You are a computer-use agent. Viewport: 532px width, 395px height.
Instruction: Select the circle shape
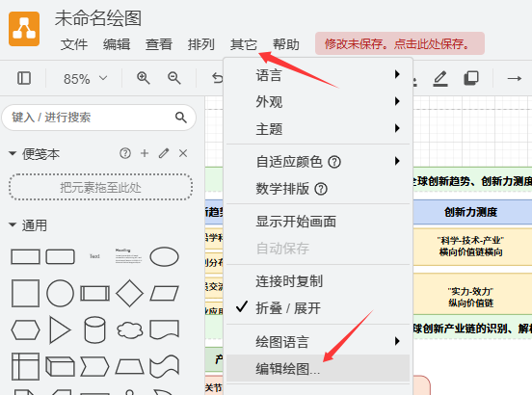point(60,293)
